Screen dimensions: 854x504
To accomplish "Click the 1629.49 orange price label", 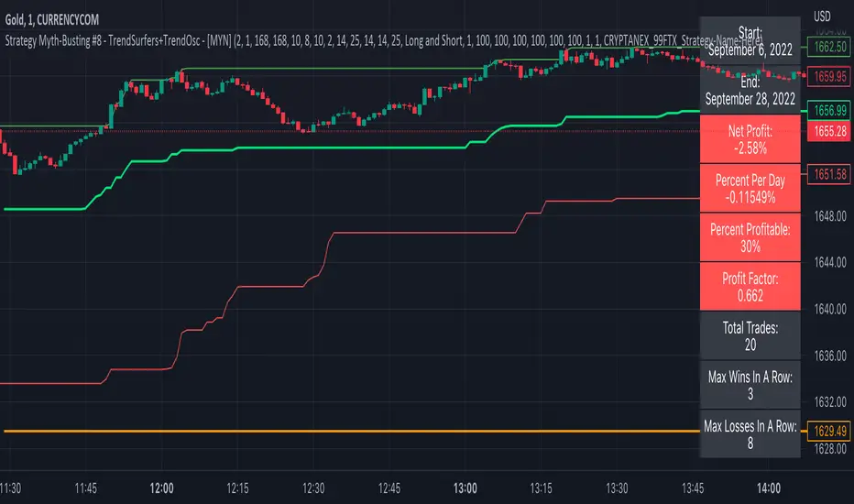I will 829,431.
